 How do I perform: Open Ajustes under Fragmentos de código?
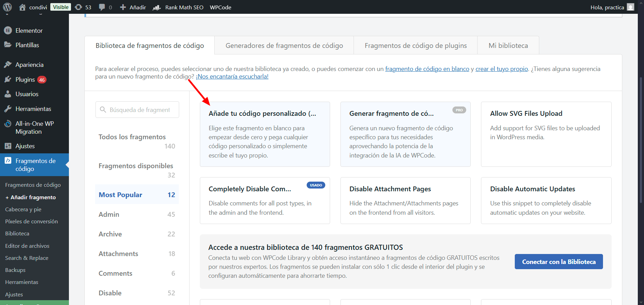coord(14,294)
